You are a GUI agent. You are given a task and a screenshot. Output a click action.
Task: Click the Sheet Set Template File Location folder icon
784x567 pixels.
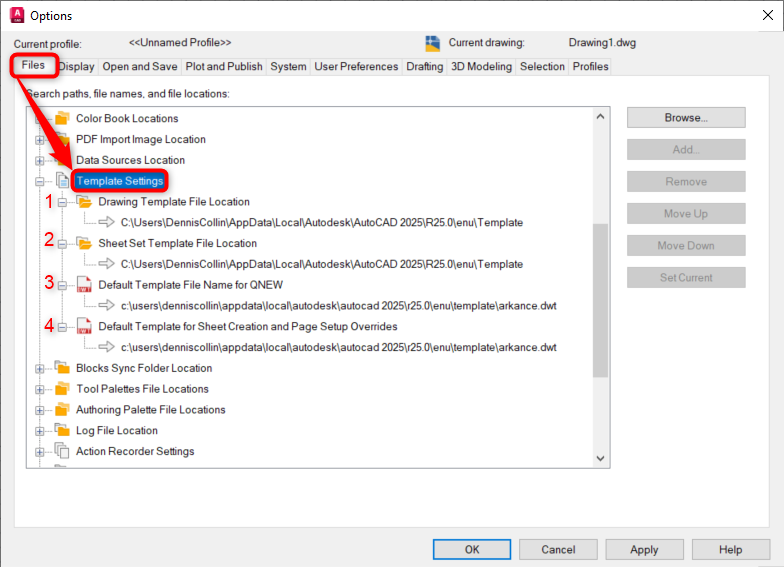84,243
